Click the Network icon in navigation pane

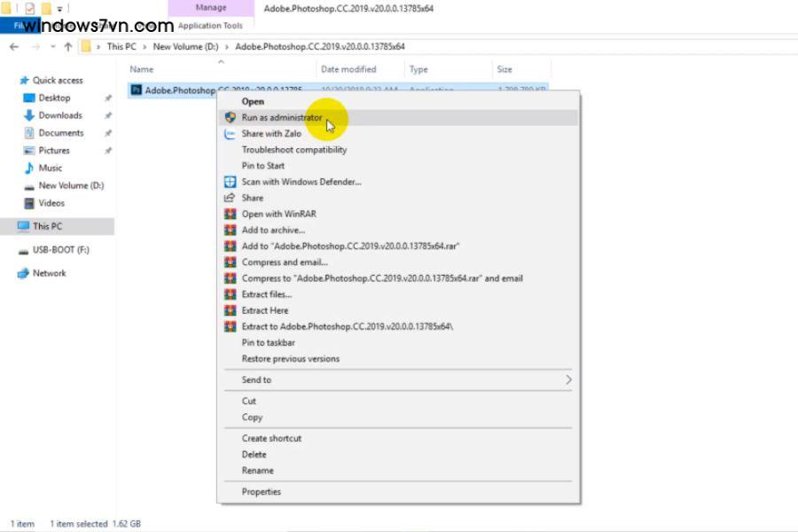[24, 273]
